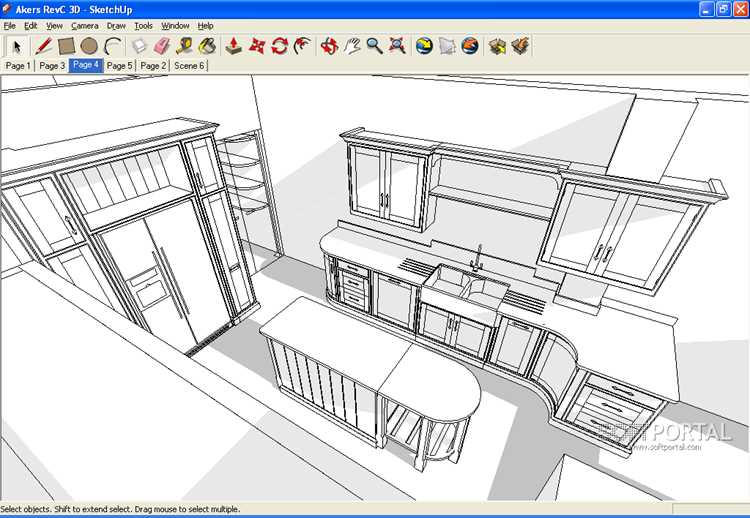
Task: Switch to the Scene 6 tab
Action: click(189, 66)
